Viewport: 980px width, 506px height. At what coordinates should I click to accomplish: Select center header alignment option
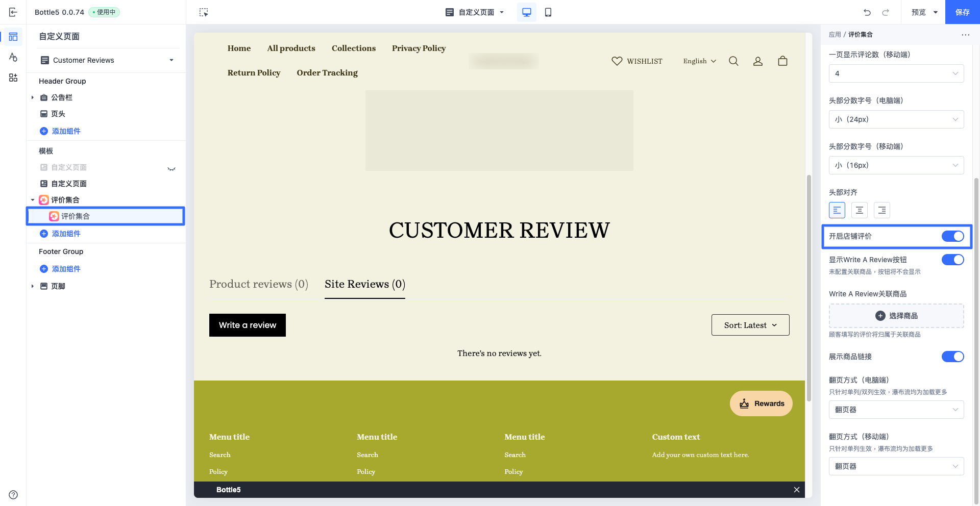tap(860, 210)
